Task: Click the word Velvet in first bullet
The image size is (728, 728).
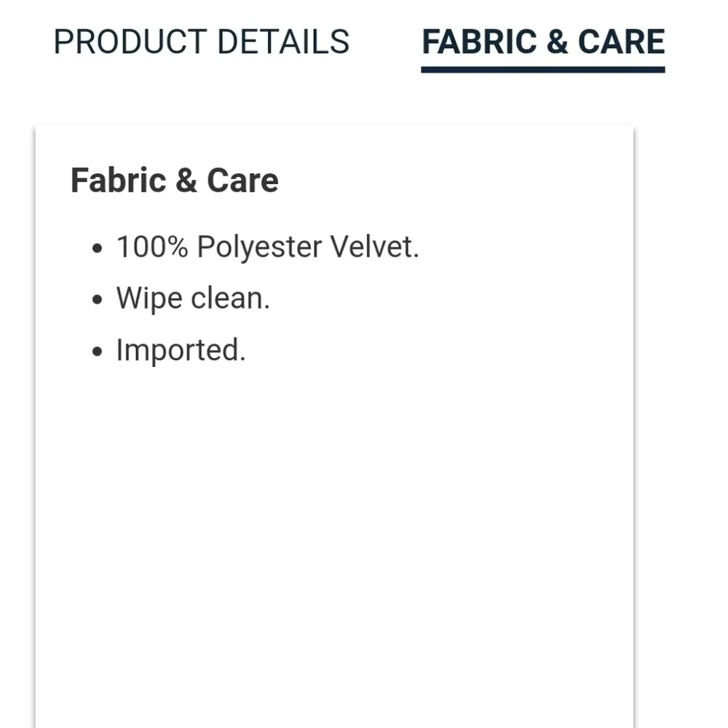Action: pos(375,247)
